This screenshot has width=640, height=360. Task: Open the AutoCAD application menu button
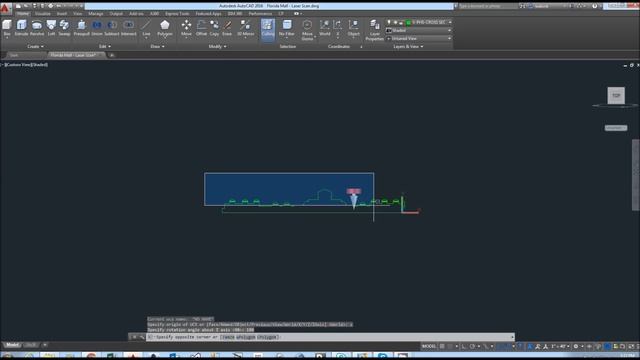click(x=5, y=8)
